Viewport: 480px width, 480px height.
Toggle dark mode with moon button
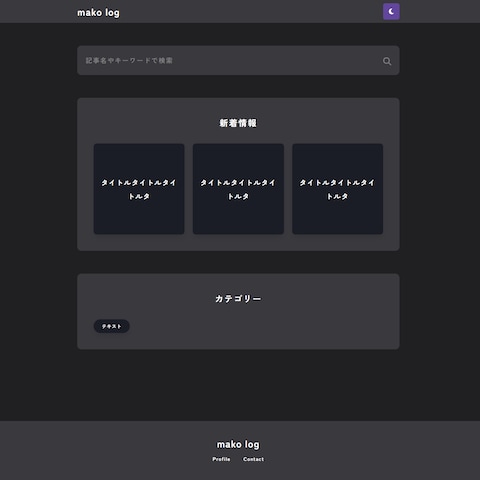(391, 12)
